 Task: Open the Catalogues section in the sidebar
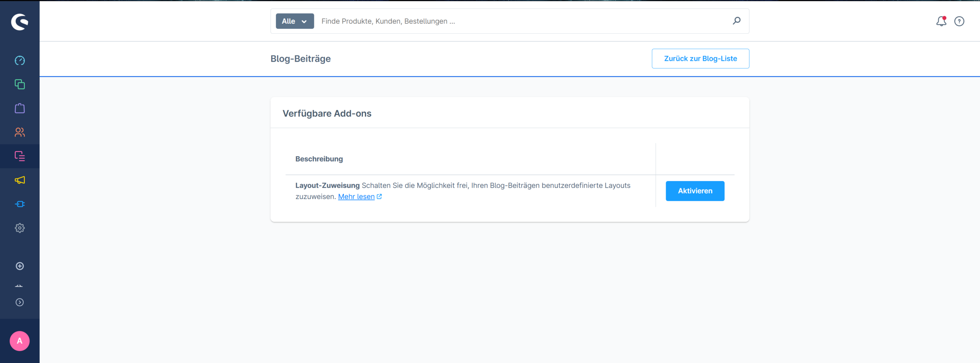[20, 84]
